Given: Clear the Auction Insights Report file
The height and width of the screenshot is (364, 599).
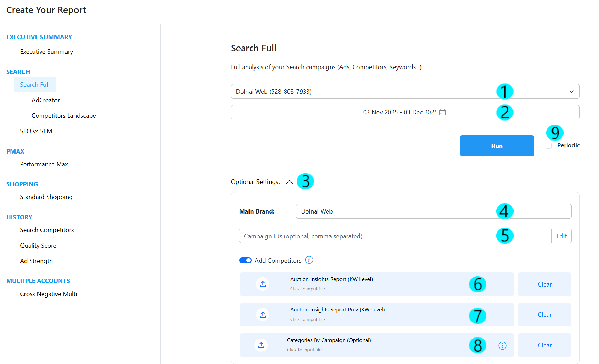Looking at the screenshot, I should click(544, 284).
